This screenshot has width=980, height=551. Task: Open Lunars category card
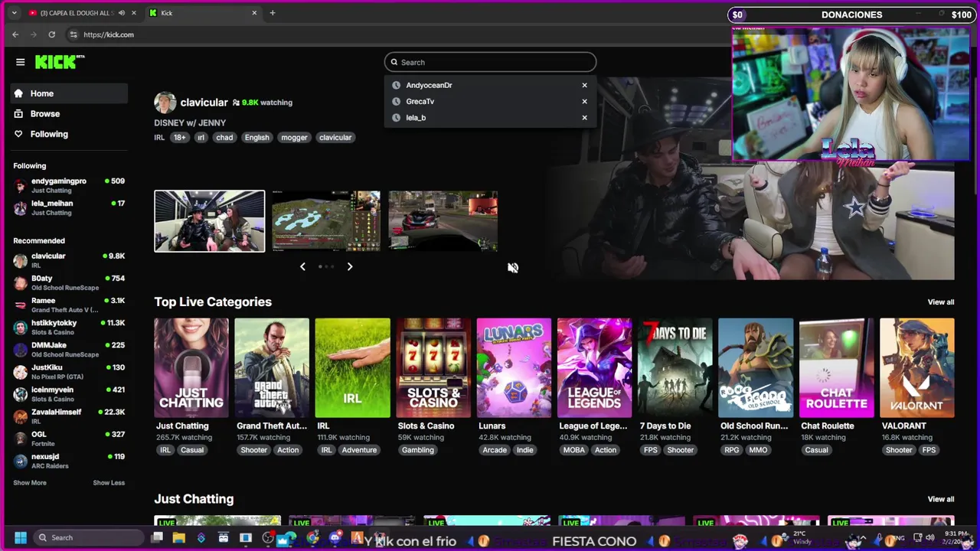(514, 368)
